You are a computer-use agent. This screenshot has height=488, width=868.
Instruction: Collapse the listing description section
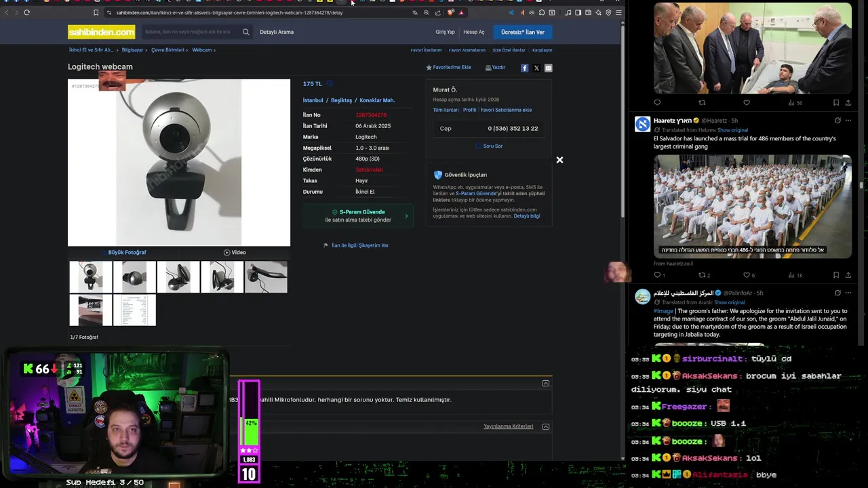[546, 384]
